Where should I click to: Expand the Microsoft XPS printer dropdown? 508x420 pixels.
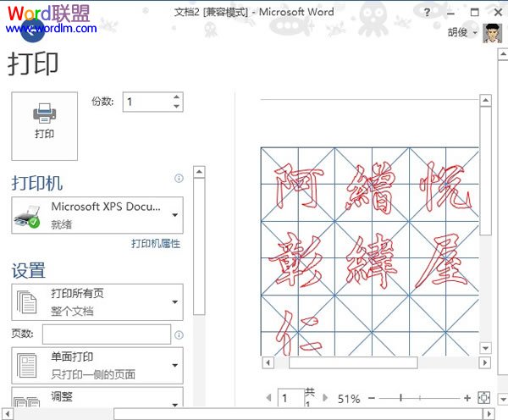point(175,214)
